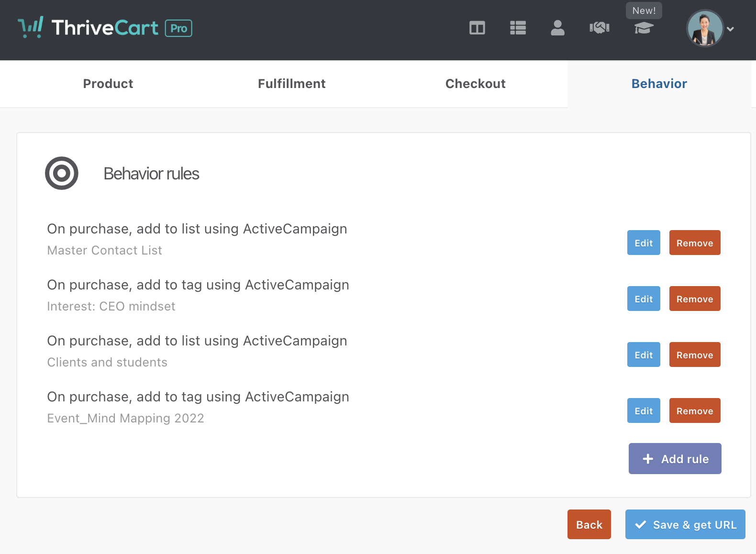756x554 pixels.
Task: Remove the Interest: CEO mindset rule
Action: (x=695, y=299)
